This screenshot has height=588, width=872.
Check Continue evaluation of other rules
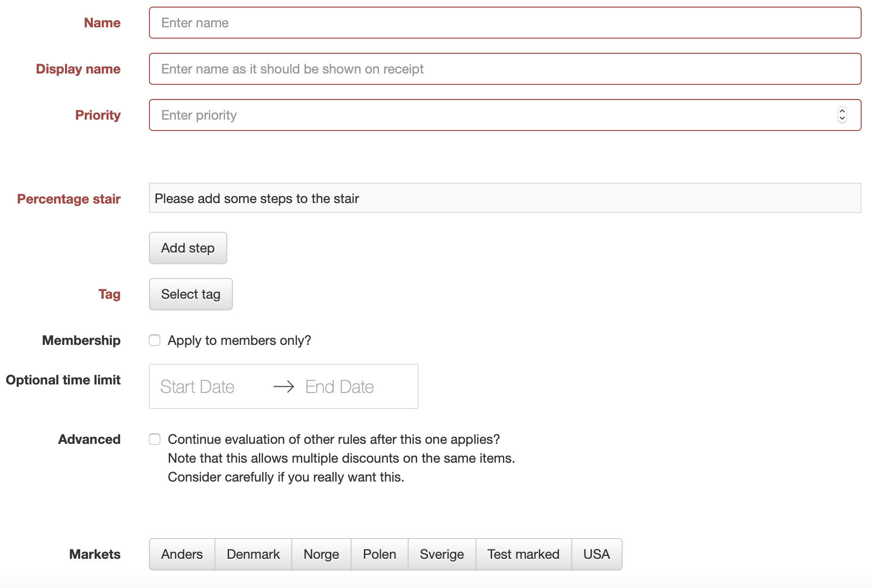pyautogui.click(x=155, y=439)
